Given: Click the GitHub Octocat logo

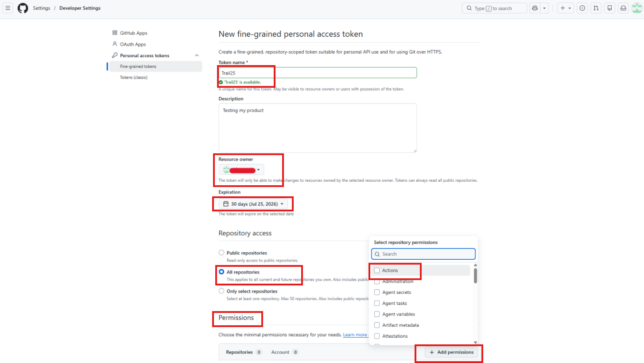Looking at the screenshot, I should coord(23,8).
